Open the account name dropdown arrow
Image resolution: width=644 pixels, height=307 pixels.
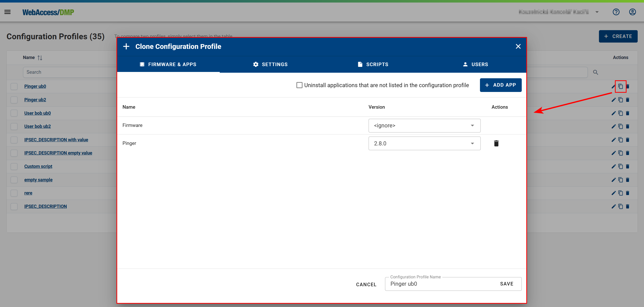(597, 12)
